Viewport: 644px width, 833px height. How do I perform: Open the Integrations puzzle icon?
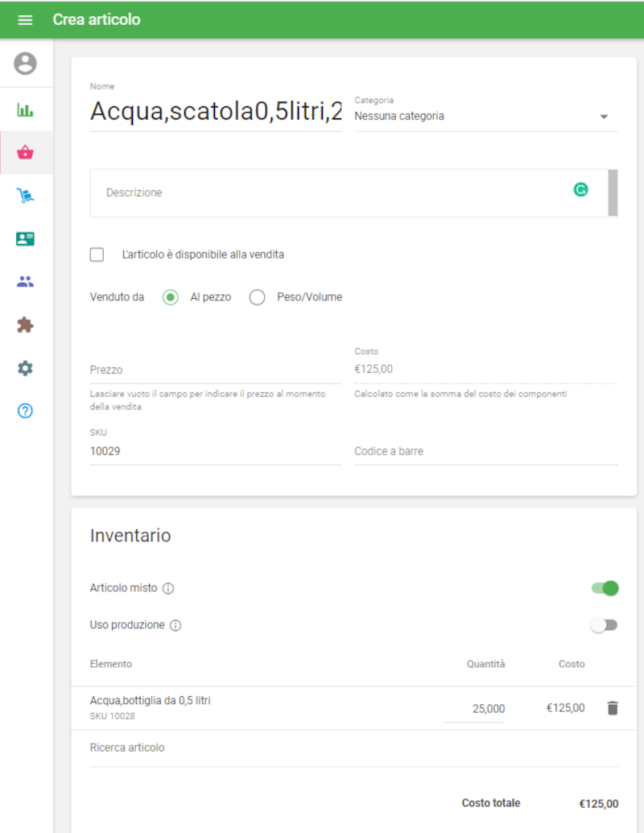pyautogui.click(x=25, y=325)
